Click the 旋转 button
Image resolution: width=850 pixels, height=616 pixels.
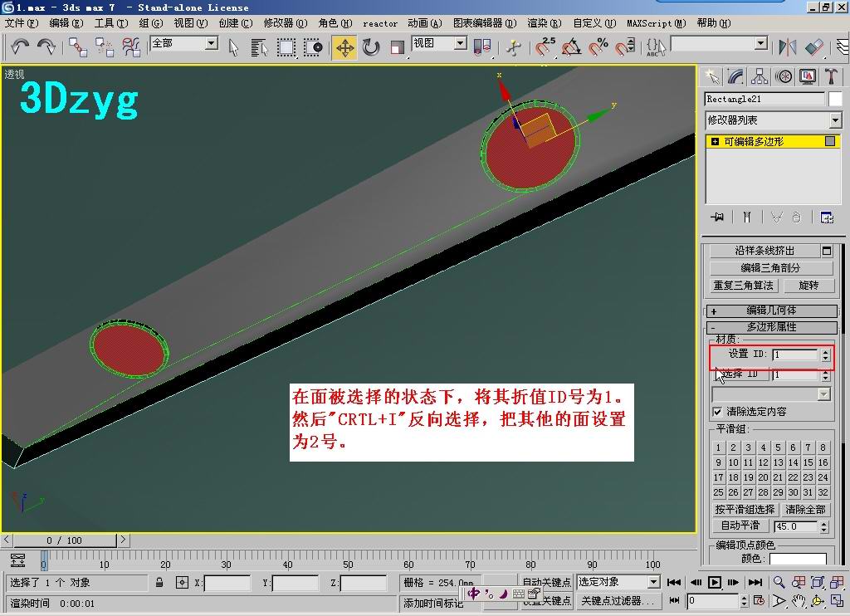[808, 286]
